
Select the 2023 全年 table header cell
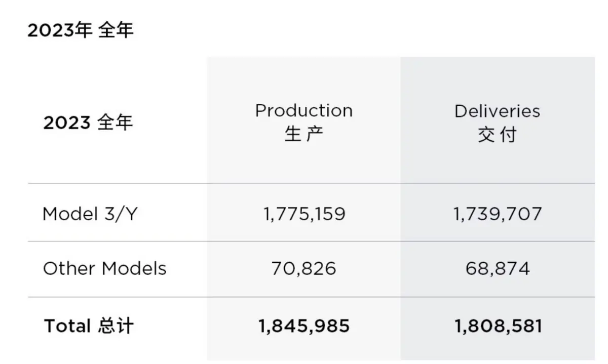click(x=88, y=123)
